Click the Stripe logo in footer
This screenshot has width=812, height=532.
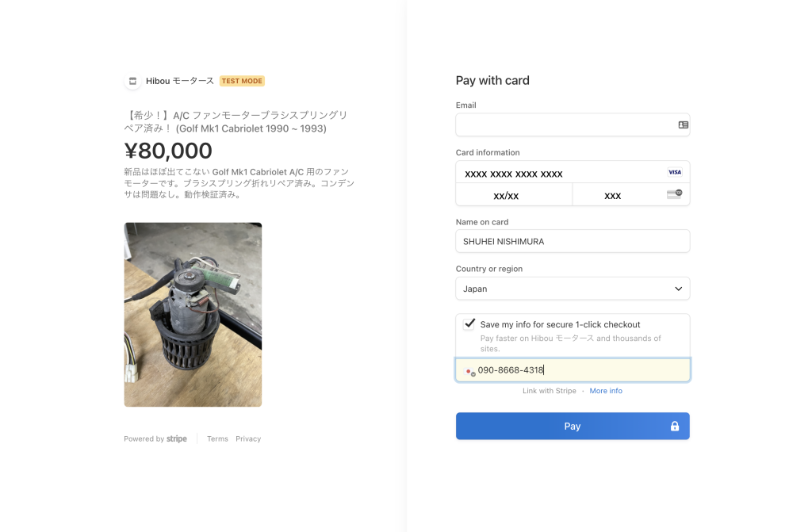tap(177, 438)
